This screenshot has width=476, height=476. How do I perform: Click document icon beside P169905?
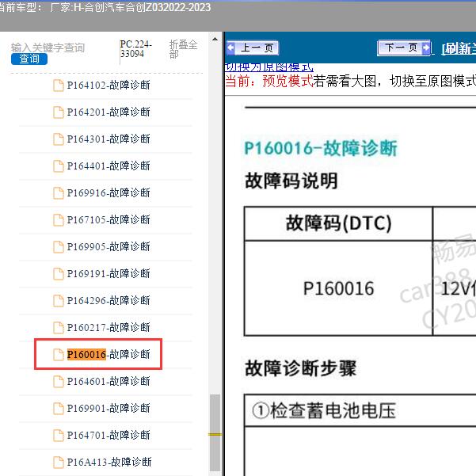point(59,247)
